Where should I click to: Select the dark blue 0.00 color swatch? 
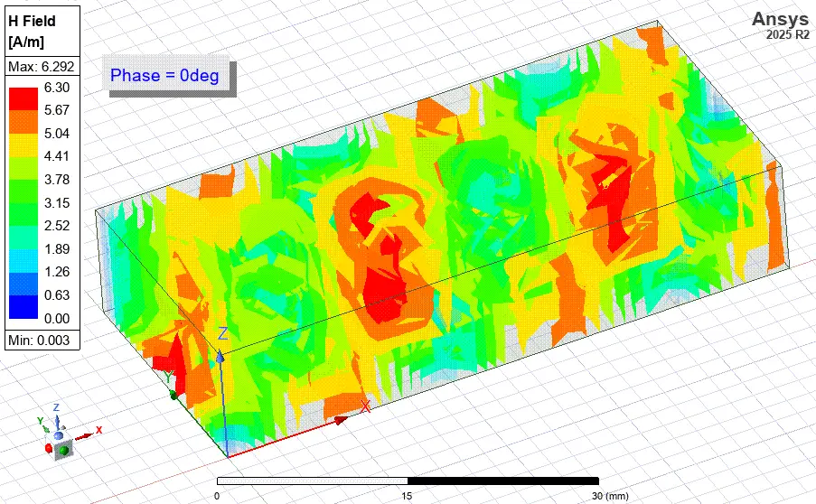23,307
